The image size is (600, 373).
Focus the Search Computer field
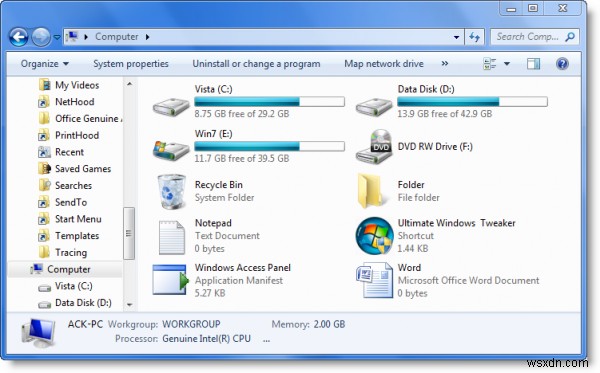coord(534,37)
